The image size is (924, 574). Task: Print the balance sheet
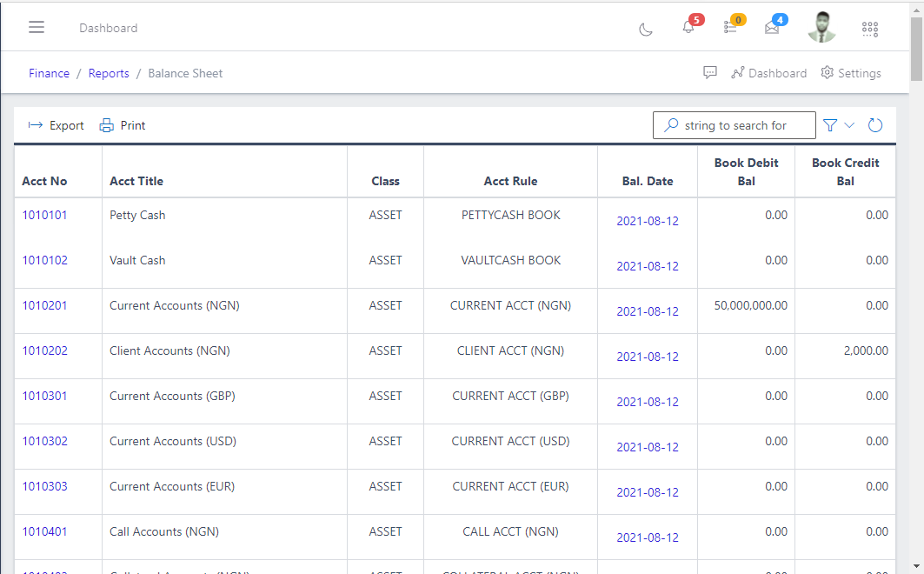[x=123, y=125]
